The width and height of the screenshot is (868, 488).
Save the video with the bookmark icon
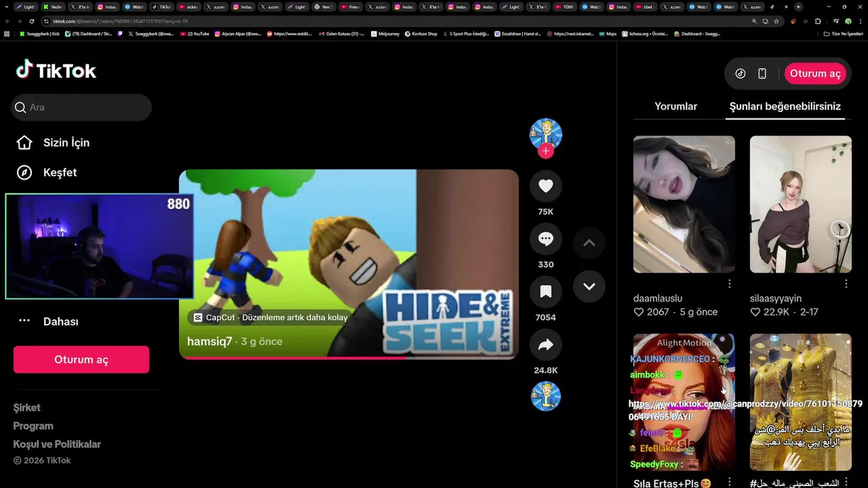pos(546,291)
